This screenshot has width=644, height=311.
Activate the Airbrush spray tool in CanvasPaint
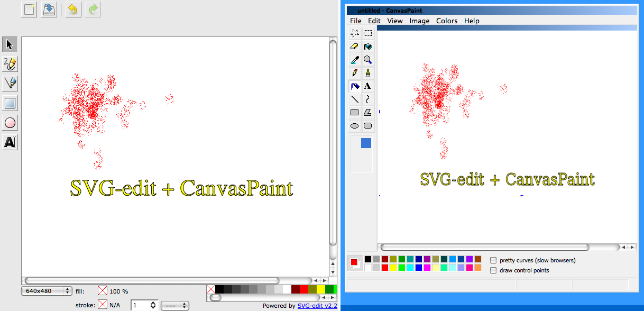click(x=355, y=86)
